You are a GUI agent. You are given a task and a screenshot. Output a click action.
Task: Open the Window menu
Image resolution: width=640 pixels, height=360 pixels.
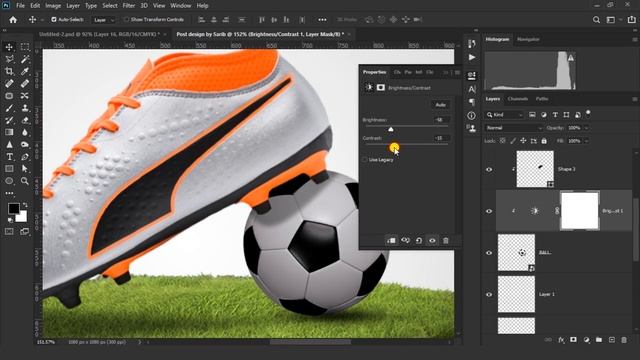pyautogui.click(x=180, y=6)
